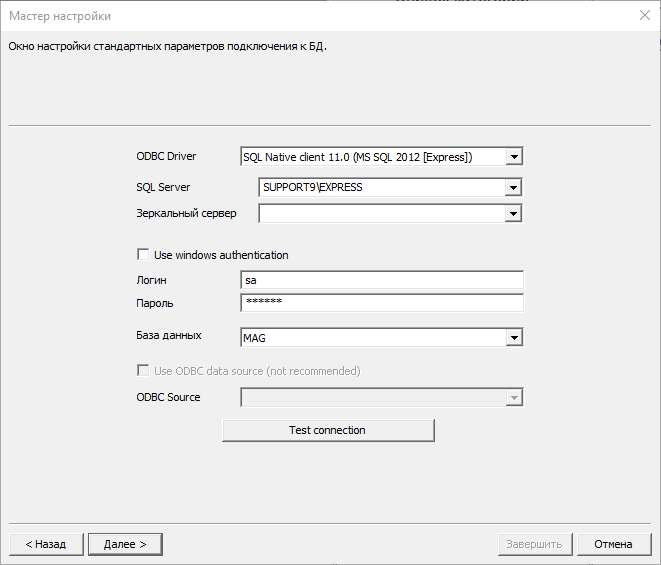
Task: Click the Завершить button
Action: click(x=535, y=544)
